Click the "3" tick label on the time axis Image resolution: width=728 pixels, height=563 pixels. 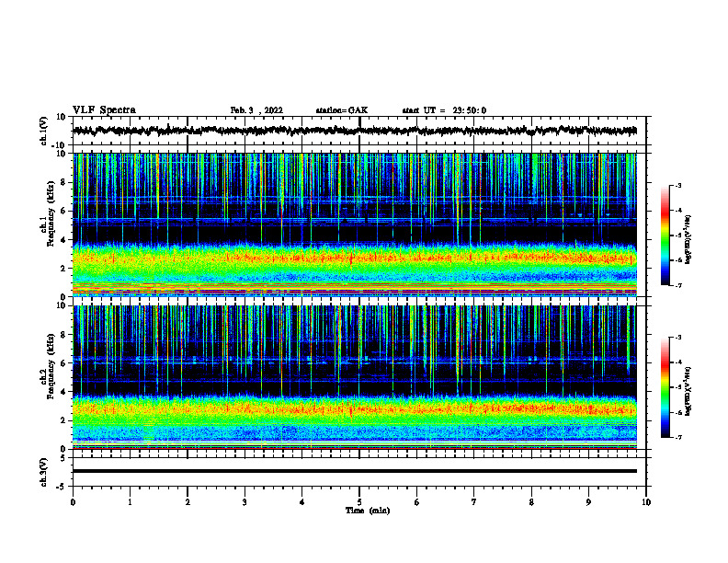(x=245, y=502)
